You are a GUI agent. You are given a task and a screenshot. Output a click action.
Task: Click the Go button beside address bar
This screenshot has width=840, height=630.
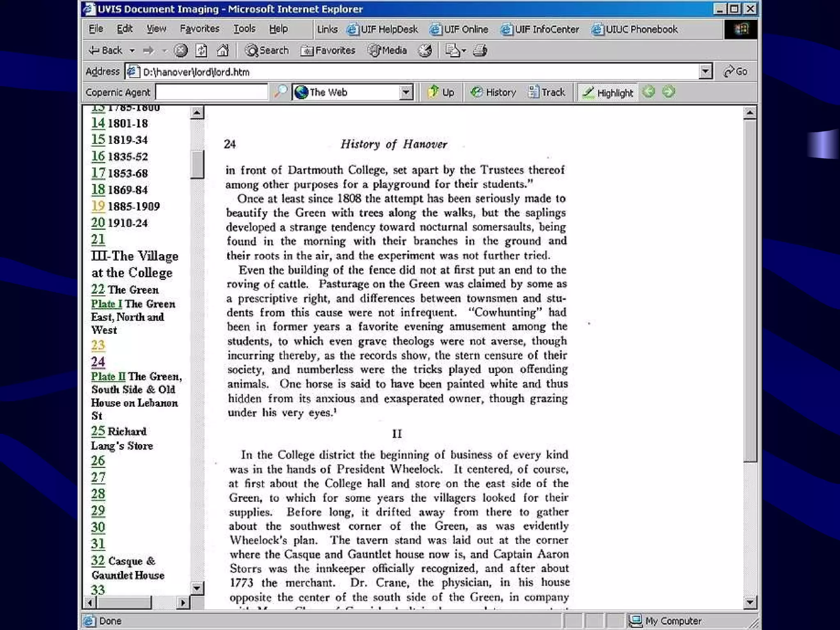(x=736, y=72)
